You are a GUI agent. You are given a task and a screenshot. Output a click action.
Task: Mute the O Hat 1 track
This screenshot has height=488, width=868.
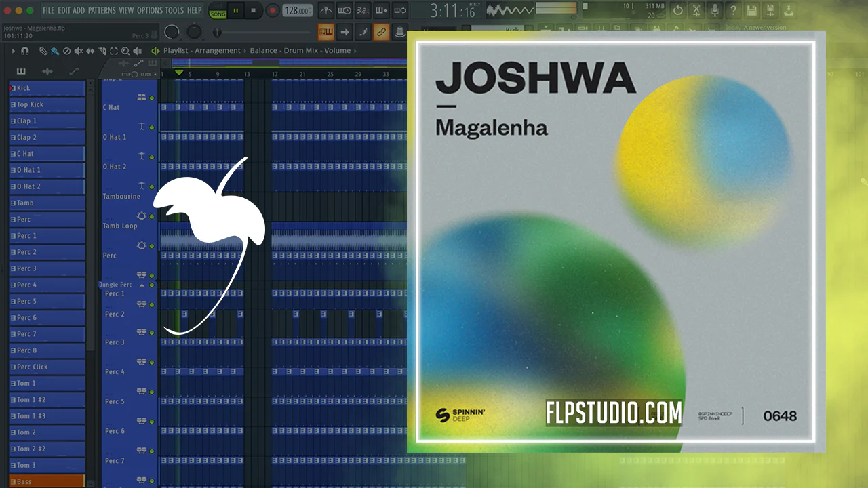(x=152, y=157)
